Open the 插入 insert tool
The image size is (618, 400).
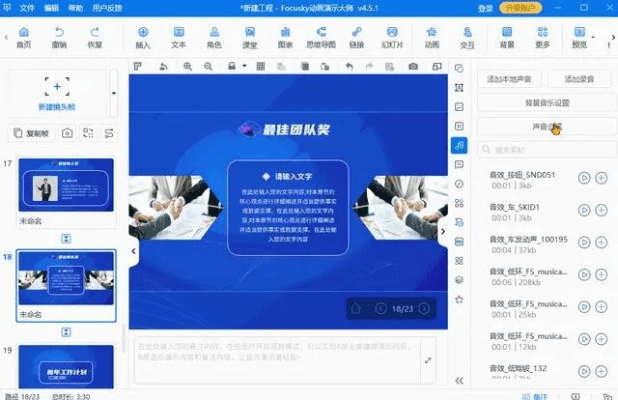point(143,38)
